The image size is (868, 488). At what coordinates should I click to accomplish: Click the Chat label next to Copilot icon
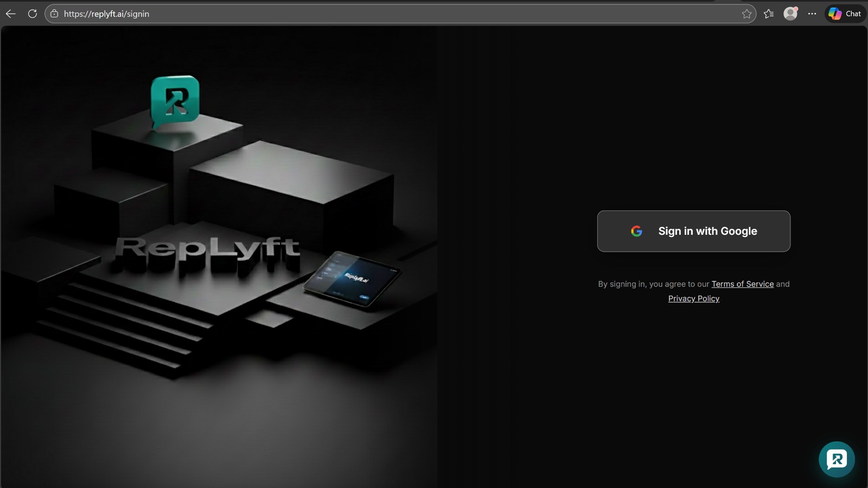(853, 14)
